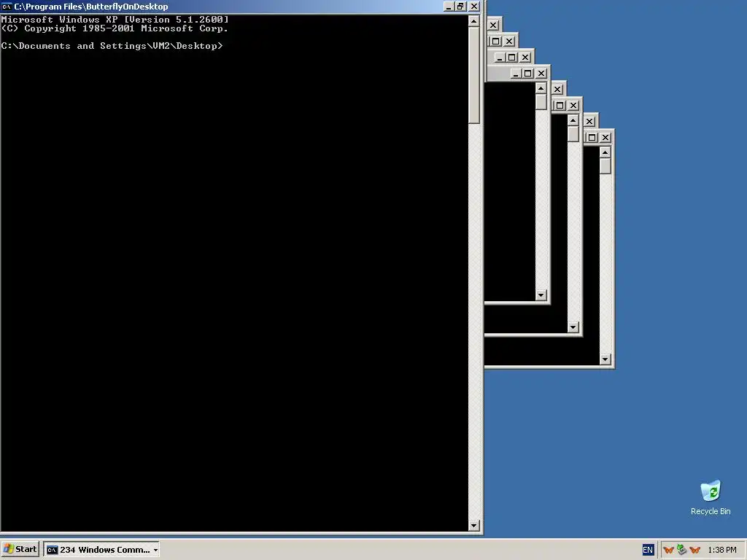The image size is (747, 560).
Task: Click the title text C:\Program Files\ButterflyOnDesktop
Action: click(x=91, y=7)
